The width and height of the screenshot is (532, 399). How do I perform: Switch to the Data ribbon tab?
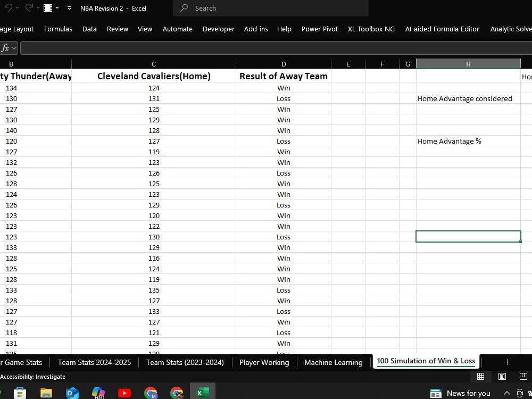[x=89, y=29]
